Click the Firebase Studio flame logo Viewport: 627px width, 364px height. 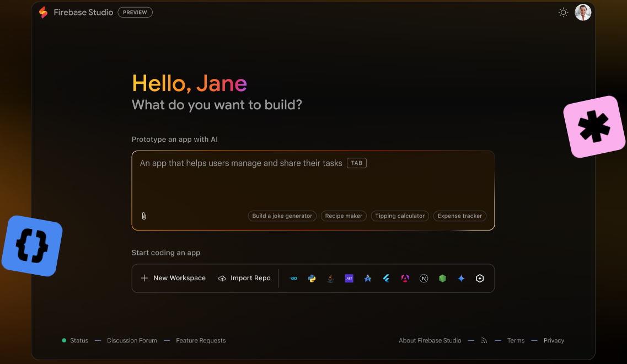(x=43, y=12)
